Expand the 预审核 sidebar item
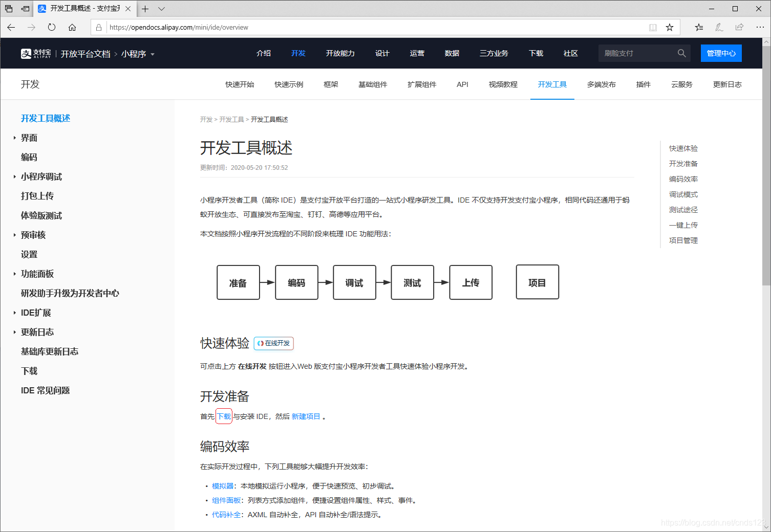Viewport: 771px width, 532px height. pos(15,235)
